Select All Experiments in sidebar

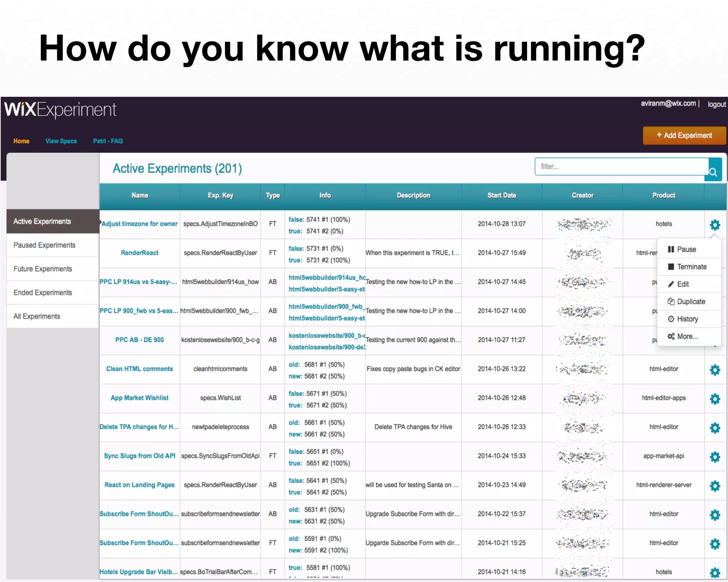click(53, 317)
